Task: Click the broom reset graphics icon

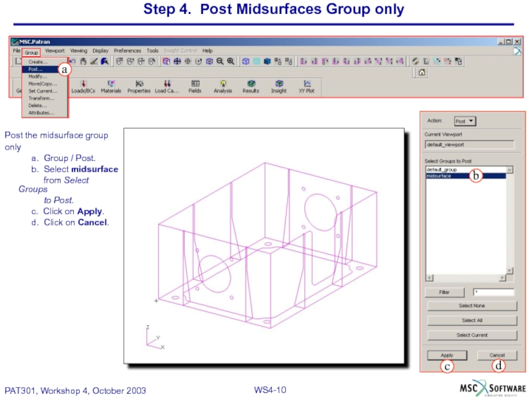Action: point(94,61)
